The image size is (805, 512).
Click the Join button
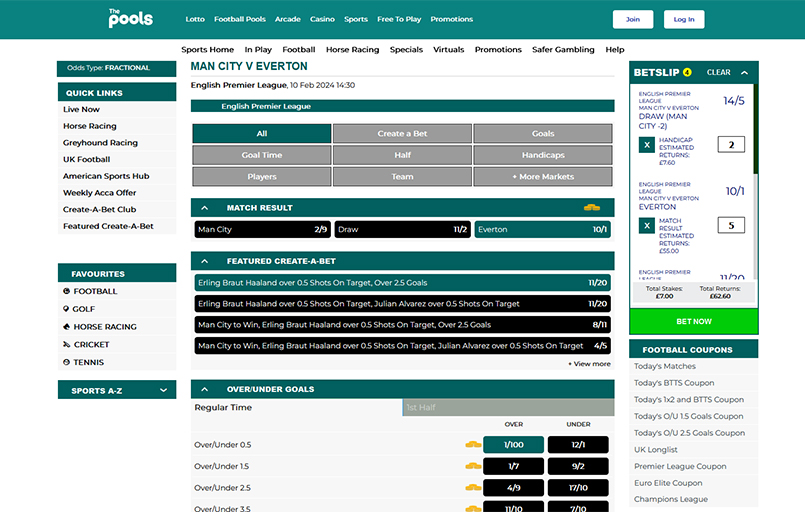(633, 20)
